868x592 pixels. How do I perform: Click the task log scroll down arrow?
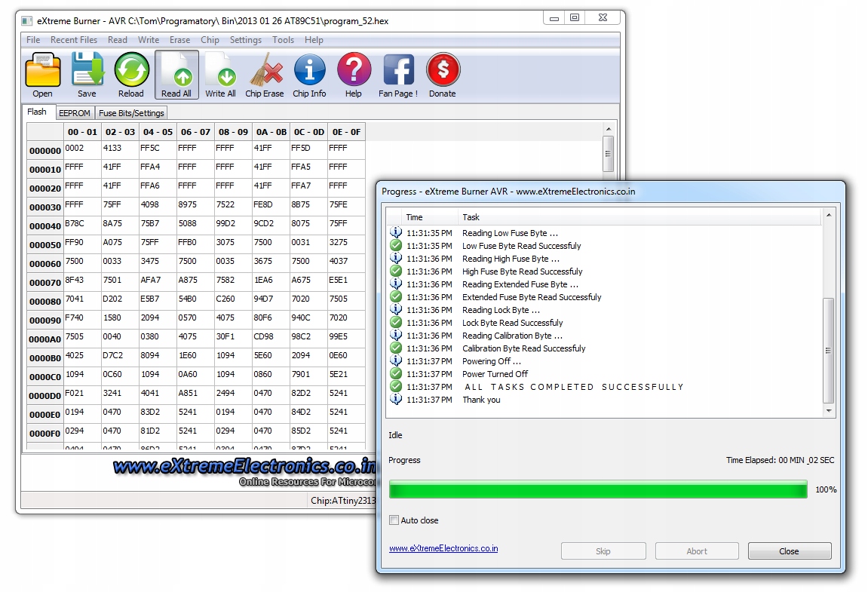coord(829,411)
